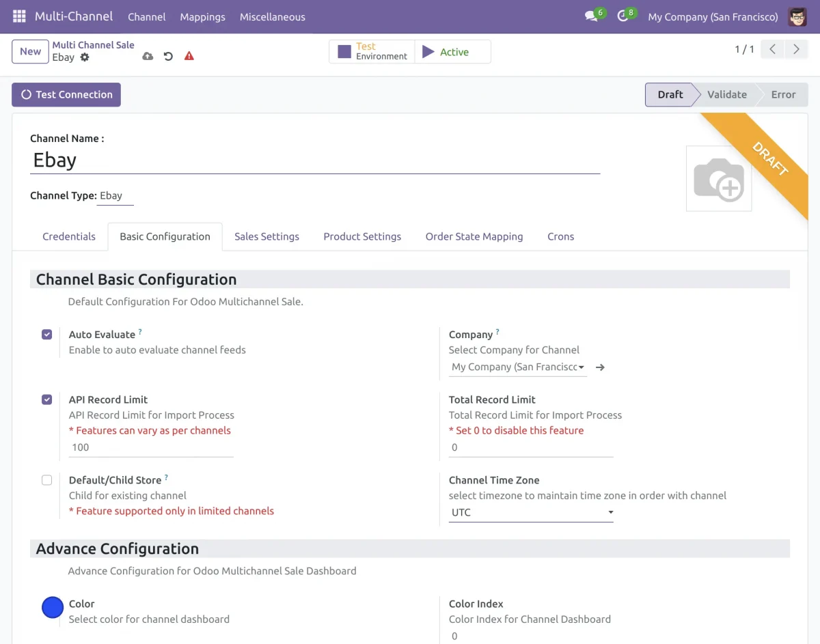Viewport: 820px width, 644px height.
Task: Click the Test Connection button
Action: (66, 95)
